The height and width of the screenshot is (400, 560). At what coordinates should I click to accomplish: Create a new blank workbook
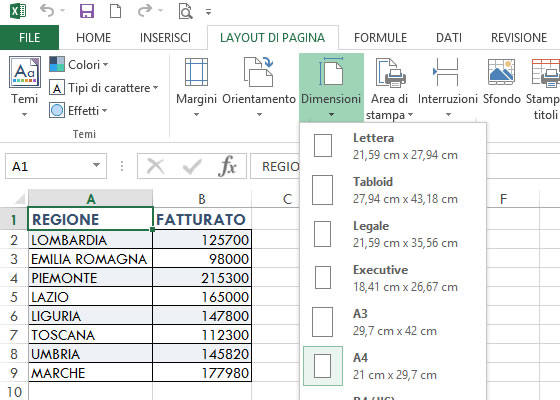click(x=115, y=11)
